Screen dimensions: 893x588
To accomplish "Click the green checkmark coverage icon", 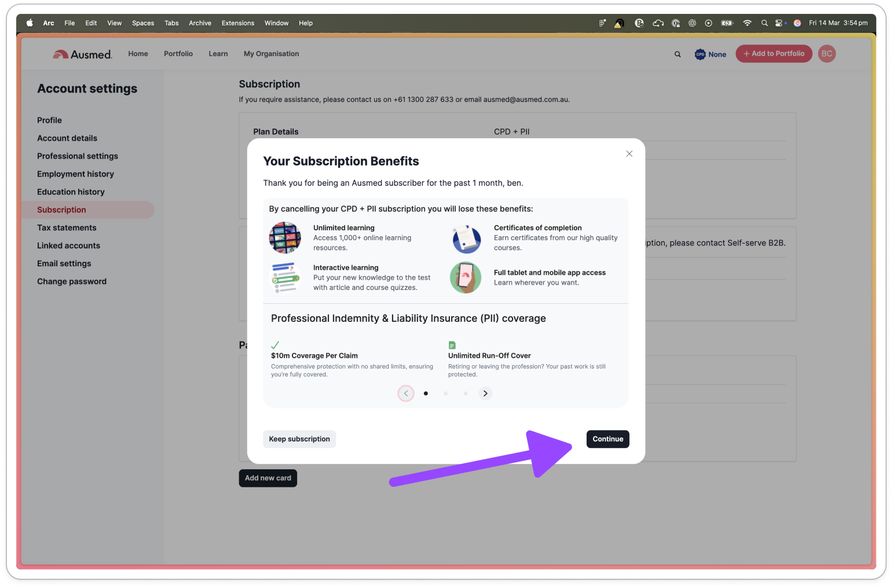I will tap(275, 345).
